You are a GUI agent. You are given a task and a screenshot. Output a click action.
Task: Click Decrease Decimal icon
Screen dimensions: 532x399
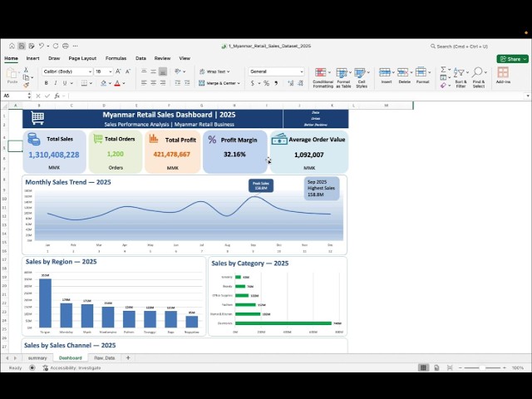point(301,83)
